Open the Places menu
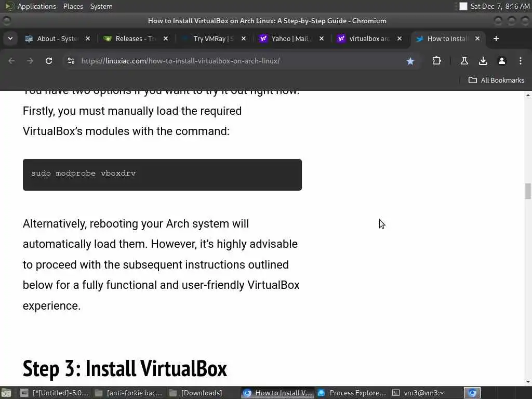532x399 pixels. coord(73,6)
